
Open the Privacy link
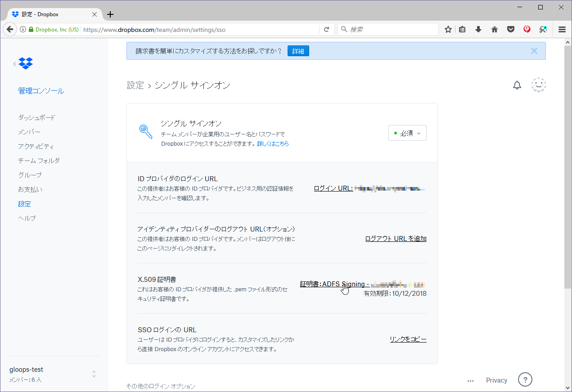(x=496, y=380)
